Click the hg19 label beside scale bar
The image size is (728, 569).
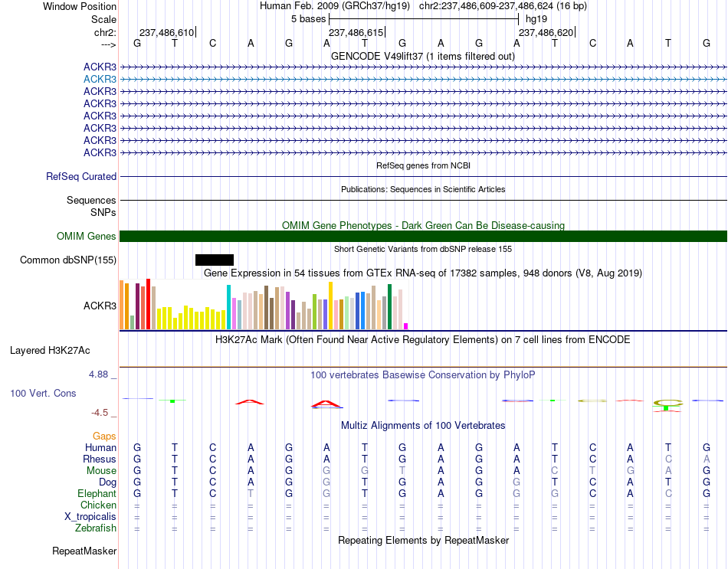click(x=536, y=19)
